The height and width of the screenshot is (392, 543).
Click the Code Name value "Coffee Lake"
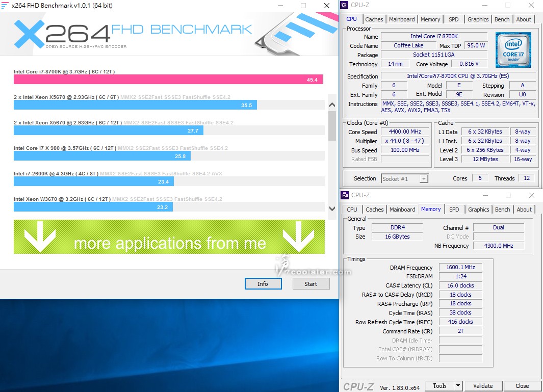tap(408, 45)
